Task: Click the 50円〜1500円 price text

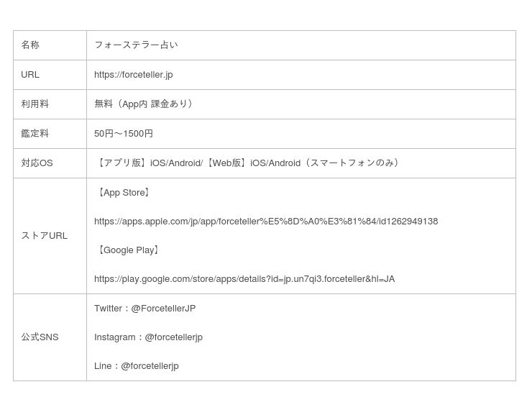Action: click(x=124, y=134)
